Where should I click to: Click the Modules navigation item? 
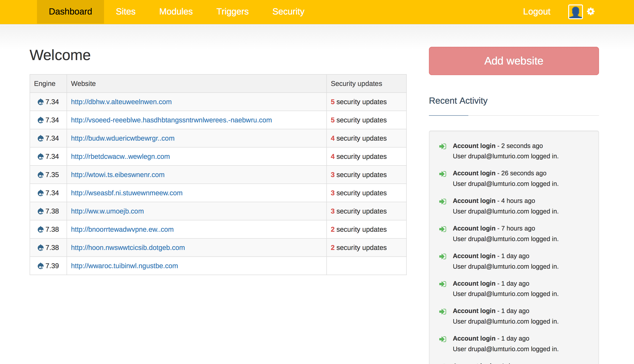tap(176, 12)
